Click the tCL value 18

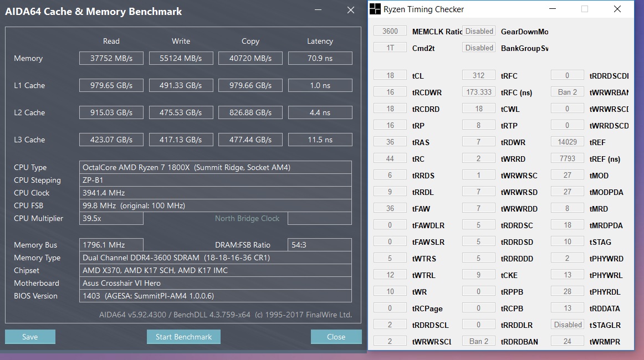(x=390, y=75)
